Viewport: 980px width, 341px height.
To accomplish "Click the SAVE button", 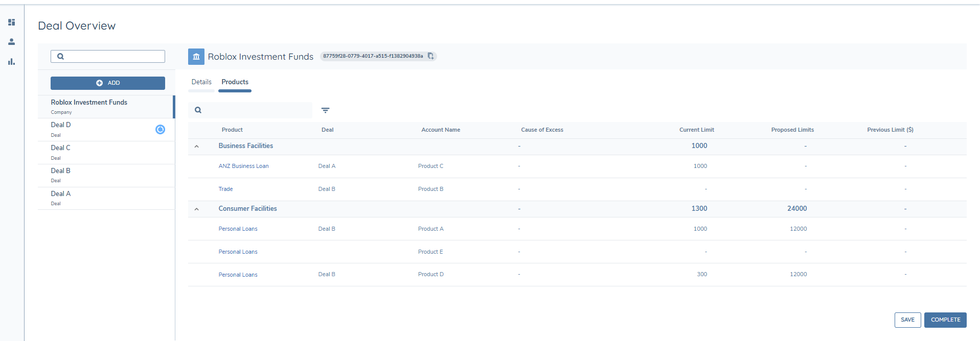I will tap(907, 320).
